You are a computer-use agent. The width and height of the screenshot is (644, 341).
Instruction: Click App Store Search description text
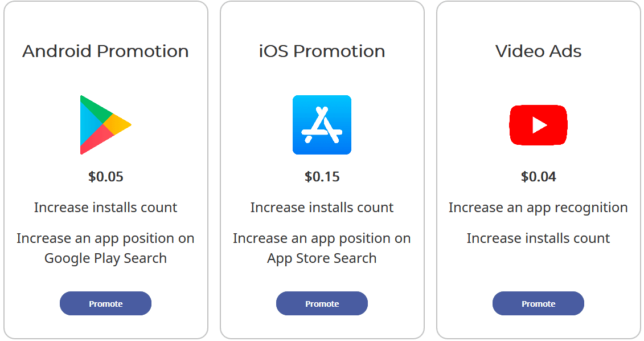pyautogui.click(x=322, y=258)
